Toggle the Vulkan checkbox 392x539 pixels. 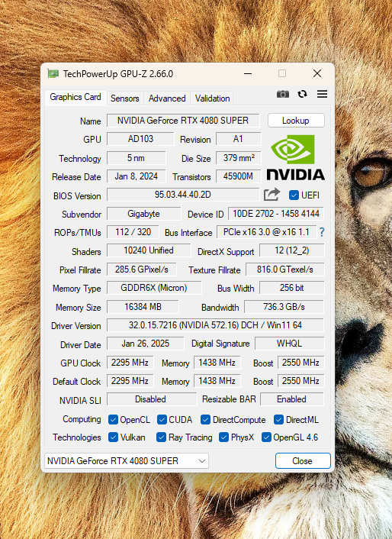pos(113,437)
